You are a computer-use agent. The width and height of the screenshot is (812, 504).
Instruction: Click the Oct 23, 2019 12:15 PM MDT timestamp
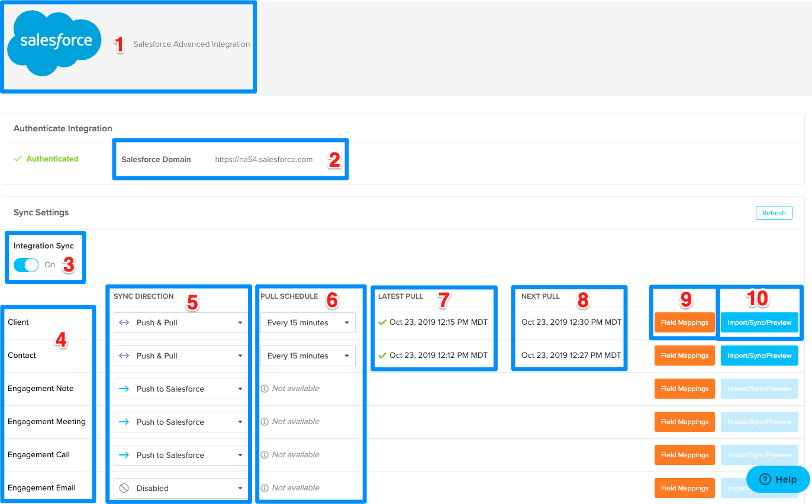tap(439, 322)
